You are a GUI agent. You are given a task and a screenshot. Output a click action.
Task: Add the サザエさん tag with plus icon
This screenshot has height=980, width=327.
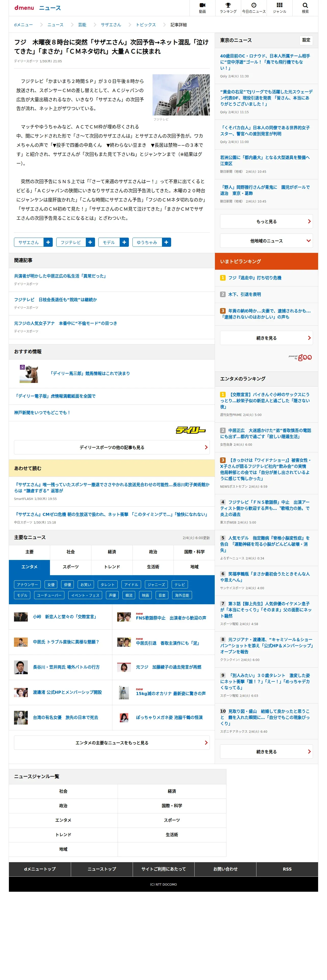pos(48,242)
